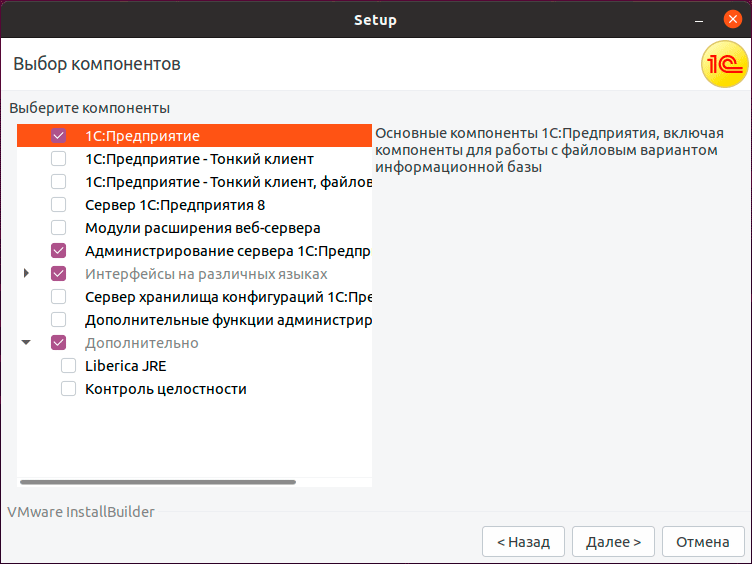Expand the Интерфейсы на различных языках node
Screen dimensions: 752x564
point(27,273)
